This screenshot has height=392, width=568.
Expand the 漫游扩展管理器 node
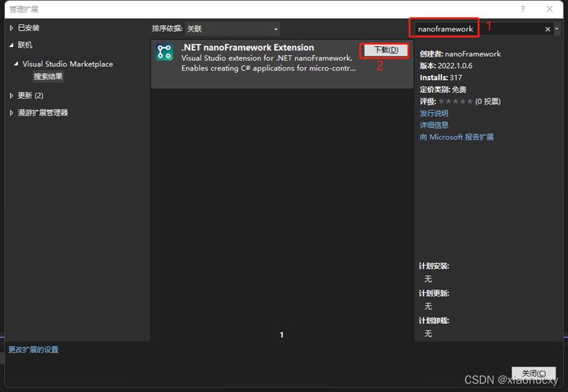click(x=11, y=113)
